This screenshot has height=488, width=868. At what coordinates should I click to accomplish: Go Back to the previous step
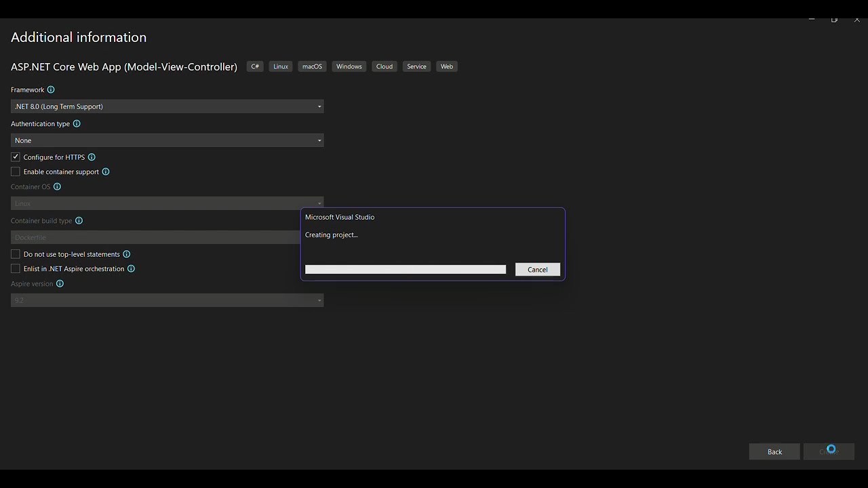pos(774,451)
